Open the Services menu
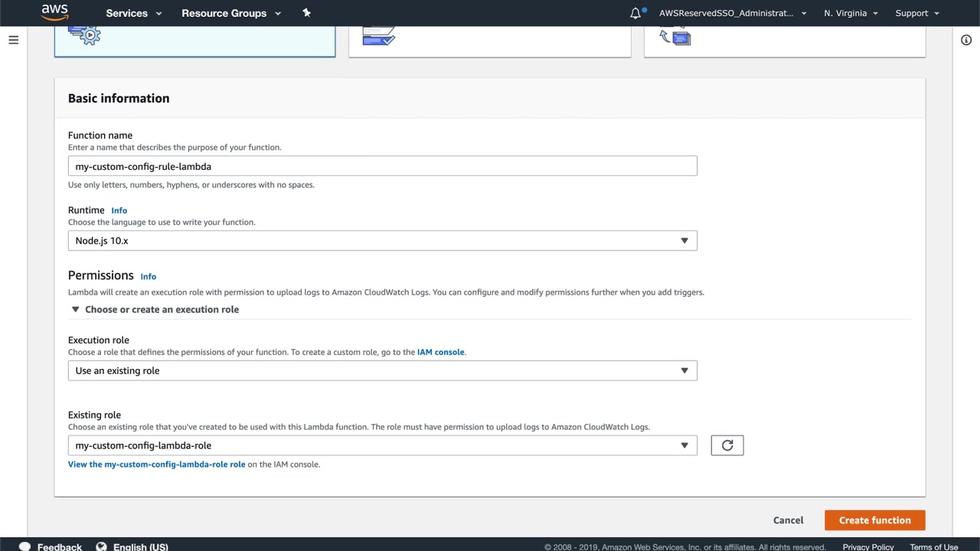The height and width of the screenshot is (551, 980). click(x=133, y=13)
